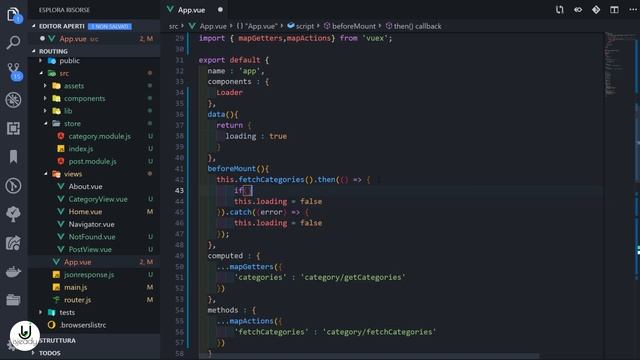640x360 pixels.
Task: Open the Live Share activity icon
Action: point(13,243)
